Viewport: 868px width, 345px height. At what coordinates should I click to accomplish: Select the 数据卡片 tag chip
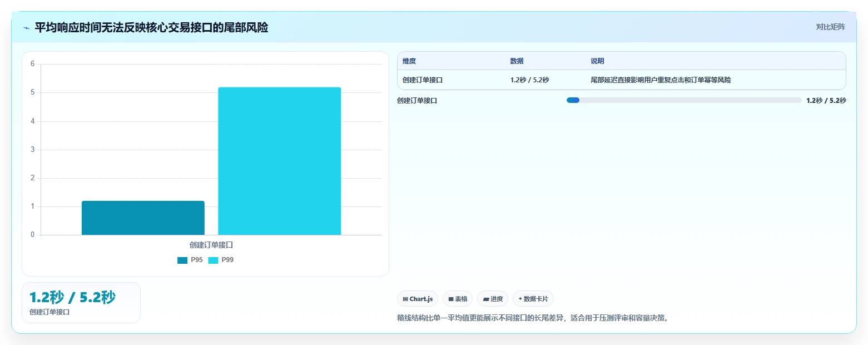[x=533, y=299]
